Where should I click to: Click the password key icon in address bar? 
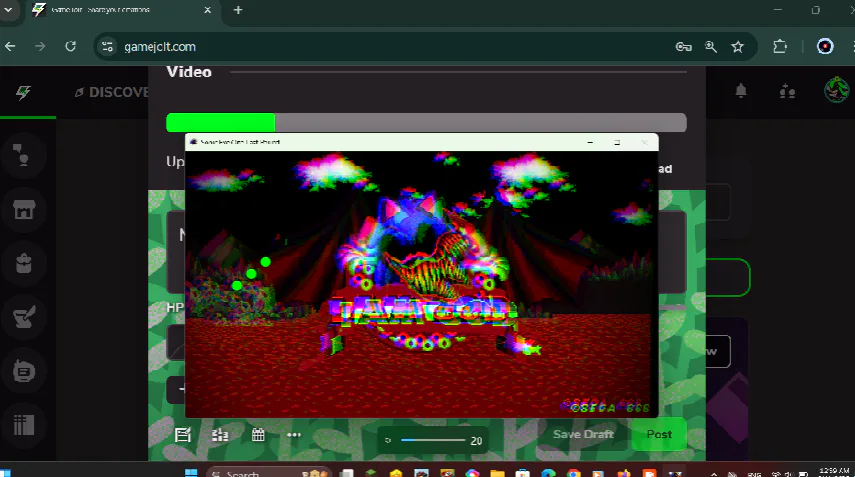tap(683, 47)
